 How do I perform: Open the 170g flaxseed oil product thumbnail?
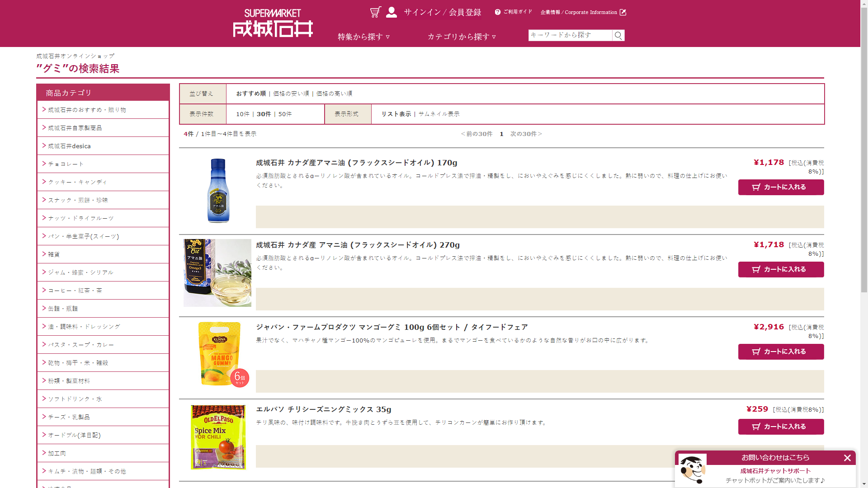coord(218,190)
